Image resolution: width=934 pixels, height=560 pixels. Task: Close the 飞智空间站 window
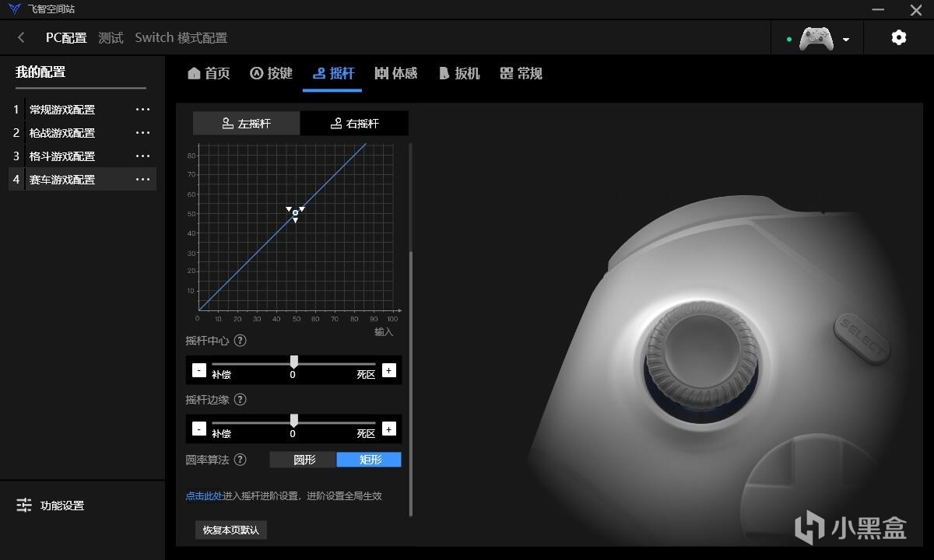point(915,9)
